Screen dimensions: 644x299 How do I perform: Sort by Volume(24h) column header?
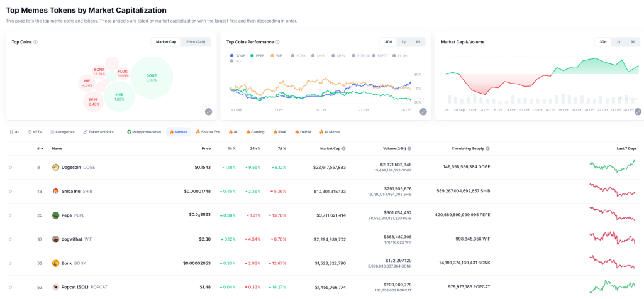(395, 149)
